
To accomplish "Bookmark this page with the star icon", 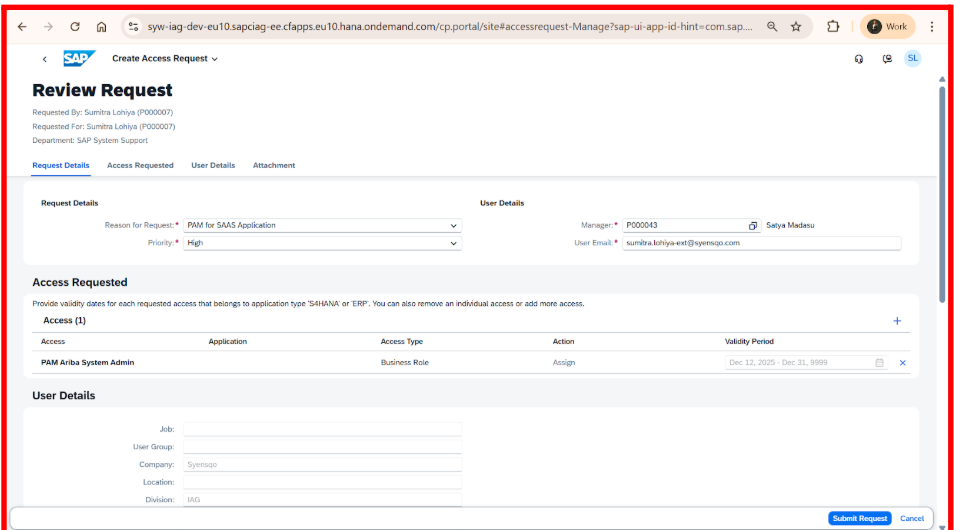I will 796,27.
